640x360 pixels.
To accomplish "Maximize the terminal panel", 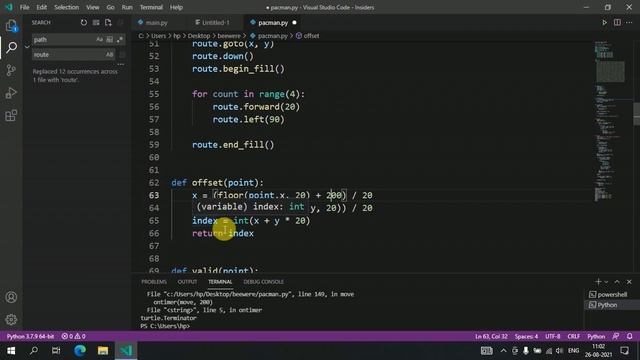I will point(617,282).
